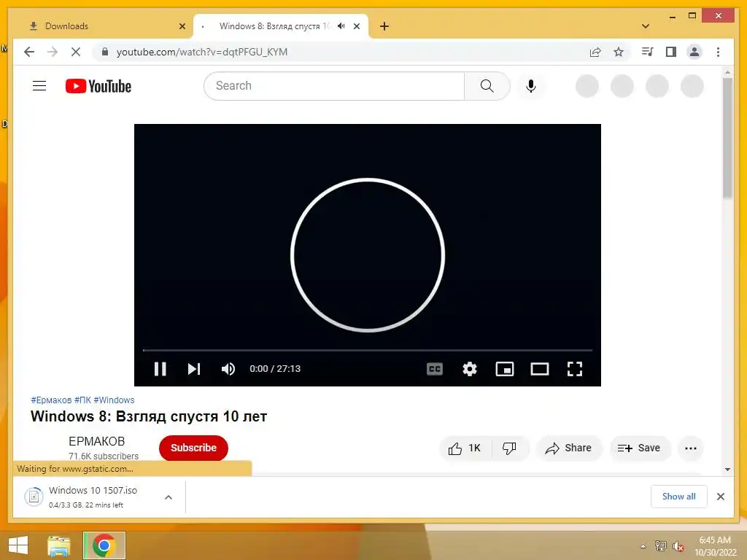This screenshot has height=560, width=747.
Task: Open video player settings gear
Action: (x=470, y=369)
